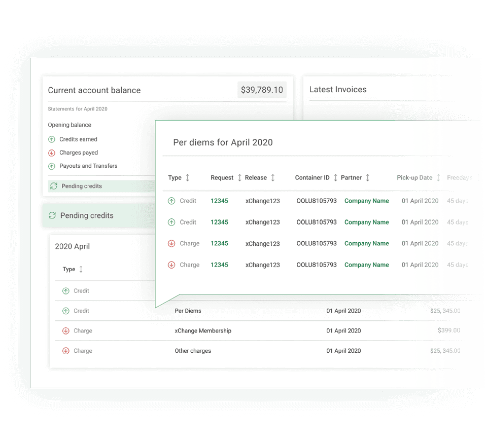Select the xChange Membership description
485x448 pixels.
tap(203, 331)
